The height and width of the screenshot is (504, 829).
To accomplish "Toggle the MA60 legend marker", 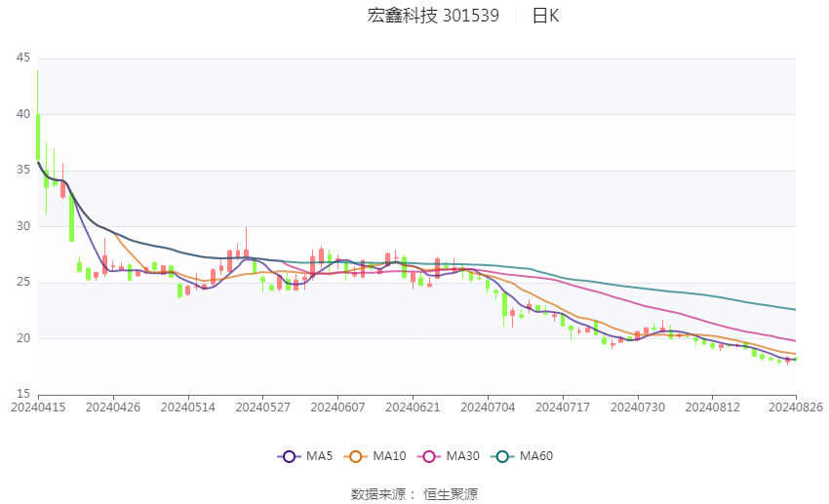I will coord(502,456).
